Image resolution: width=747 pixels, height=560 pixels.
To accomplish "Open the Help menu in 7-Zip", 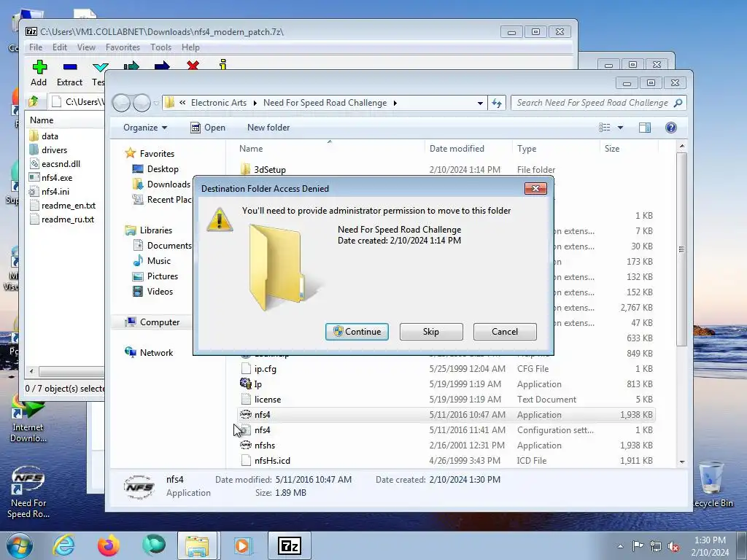I will pos(190,47).
